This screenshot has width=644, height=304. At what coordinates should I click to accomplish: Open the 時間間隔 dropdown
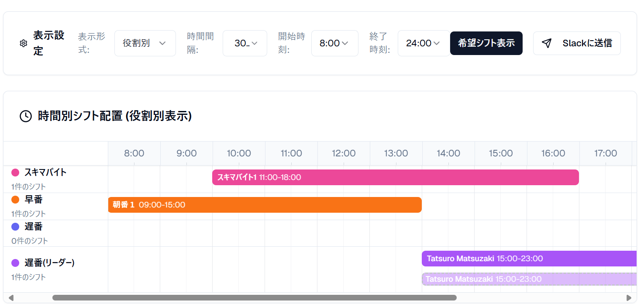coord(245,43)
